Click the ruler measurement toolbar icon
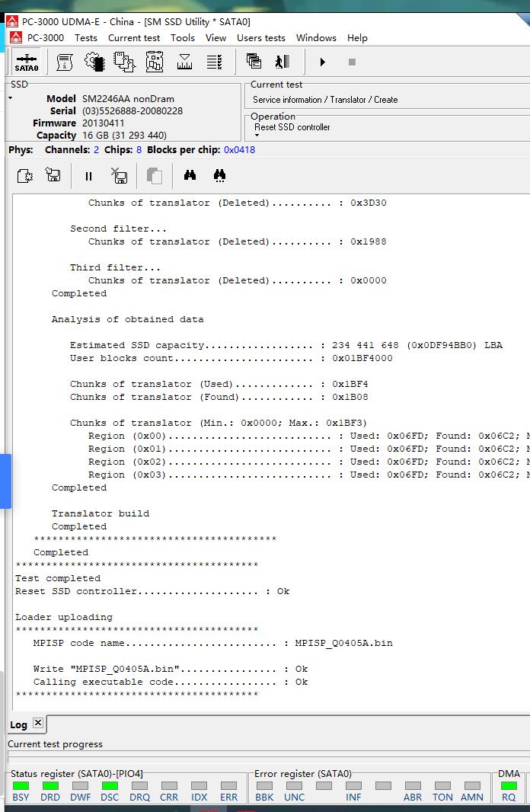 click(x=184, y=62)
